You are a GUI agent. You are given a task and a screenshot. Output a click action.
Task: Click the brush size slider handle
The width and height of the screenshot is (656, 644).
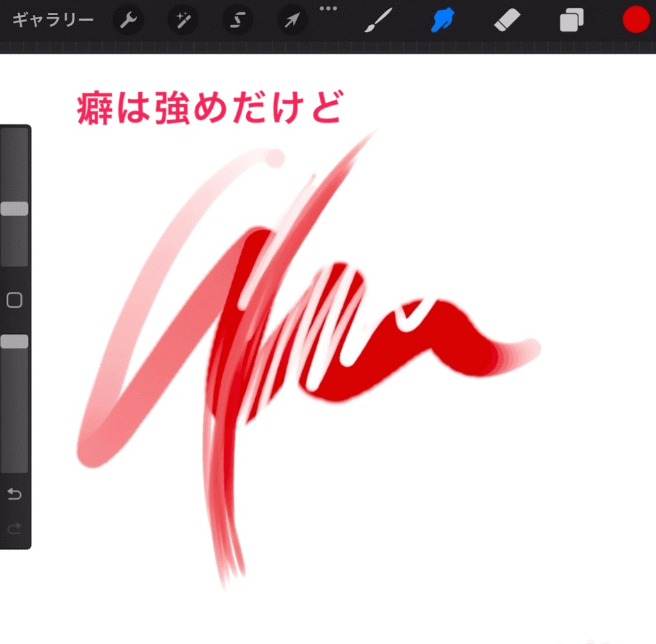[x=14, y=209]
